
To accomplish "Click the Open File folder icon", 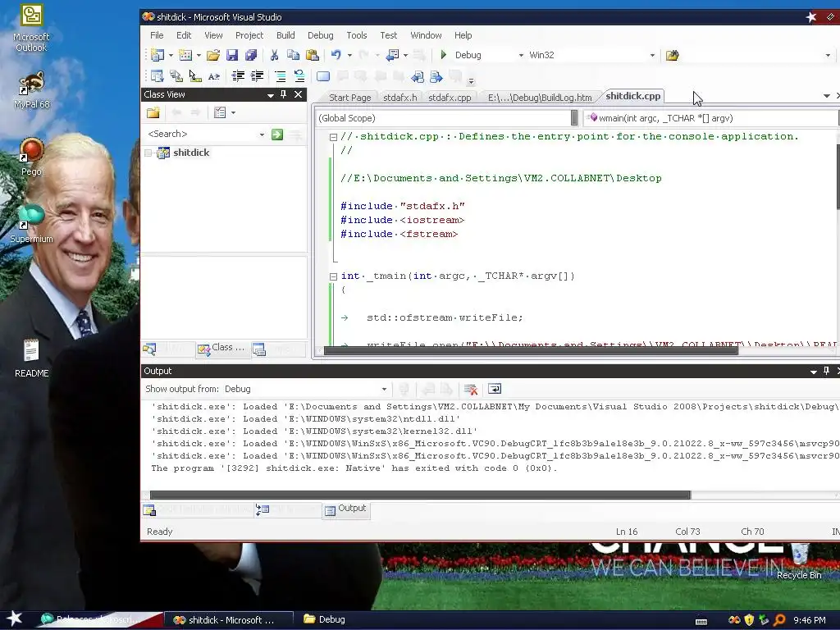I will (x=213, y=55).
